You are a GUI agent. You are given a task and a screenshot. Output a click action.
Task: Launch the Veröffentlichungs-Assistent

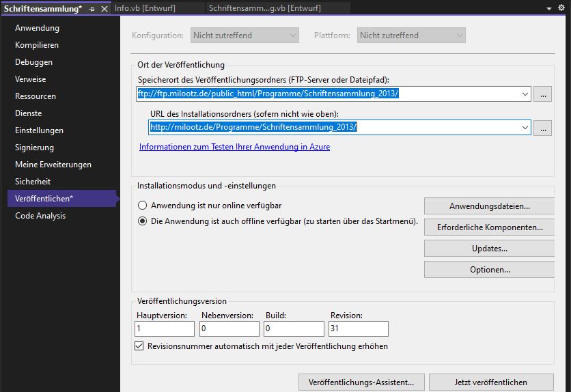(361, 382)
